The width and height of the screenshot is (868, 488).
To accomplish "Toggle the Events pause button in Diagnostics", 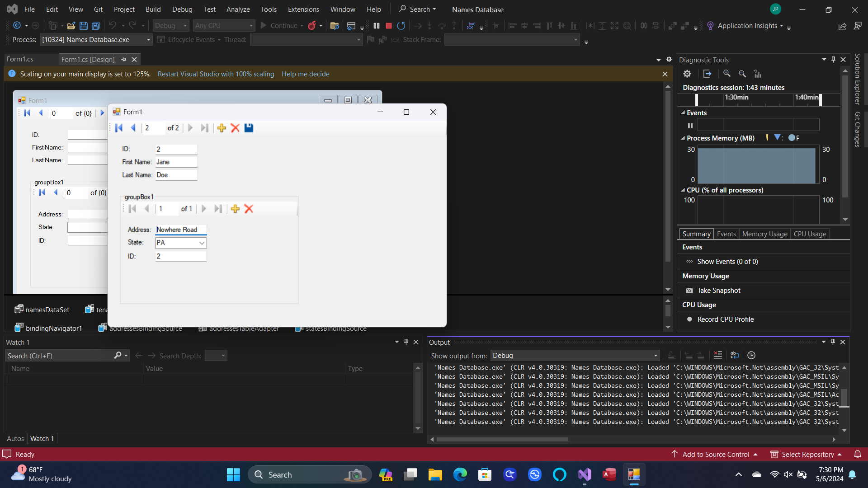I will (x=690, y=125).
